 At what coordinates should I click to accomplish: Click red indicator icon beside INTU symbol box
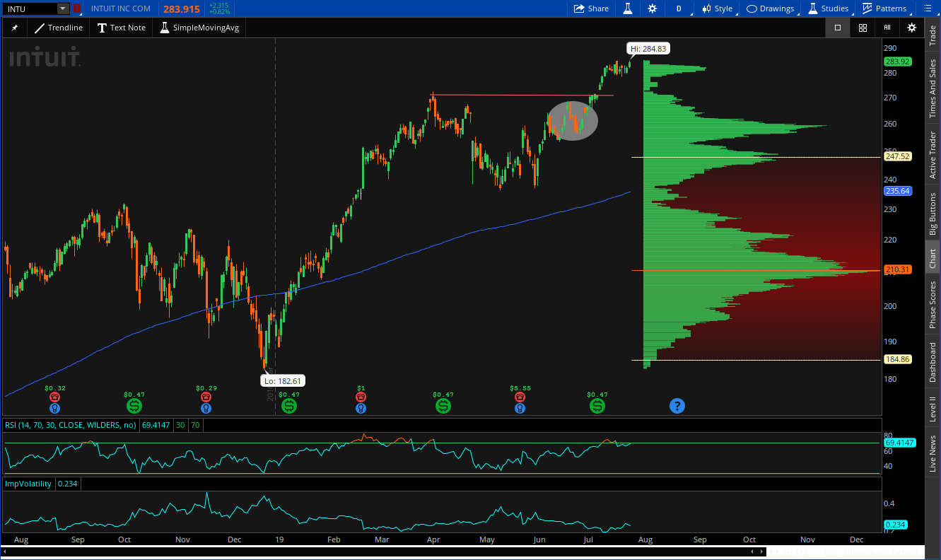pyautogui.click(x=76, y=8)
